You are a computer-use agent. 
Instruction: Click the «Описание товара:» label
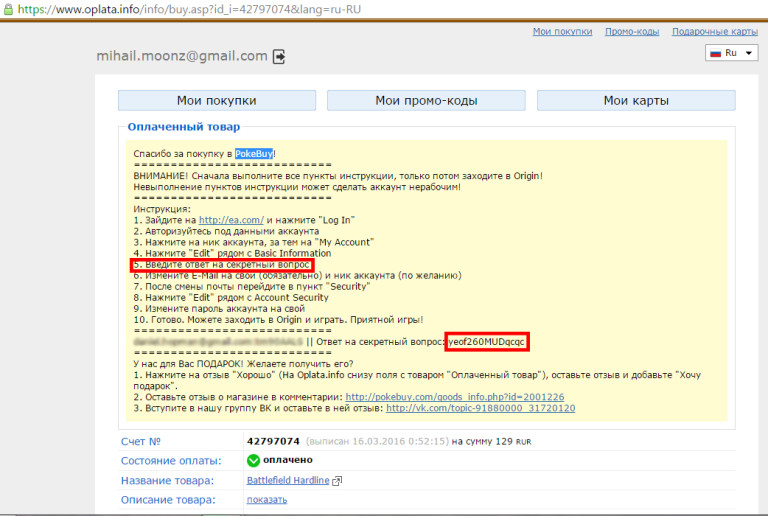point(168,500)
